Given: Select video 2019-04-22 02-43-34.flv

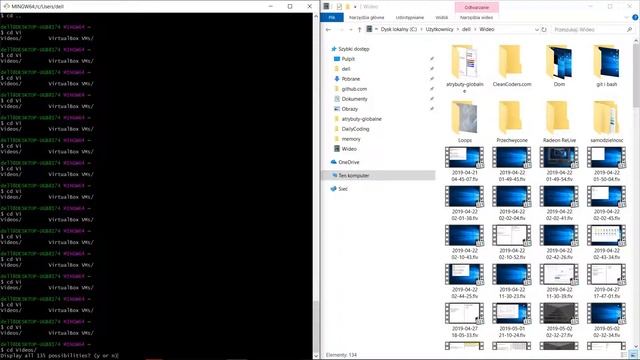Looking at the screenshot, I should click(x=607, y=242).
